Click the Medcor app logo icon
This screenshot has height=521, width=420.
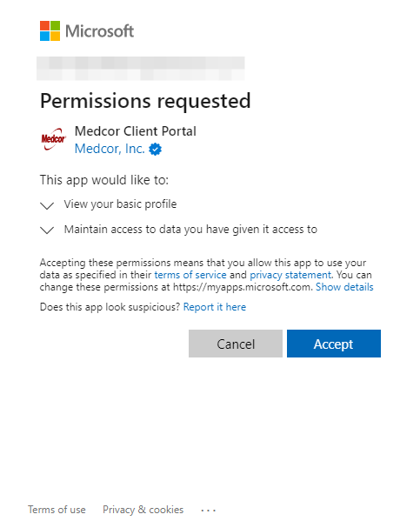coord(53,139)
